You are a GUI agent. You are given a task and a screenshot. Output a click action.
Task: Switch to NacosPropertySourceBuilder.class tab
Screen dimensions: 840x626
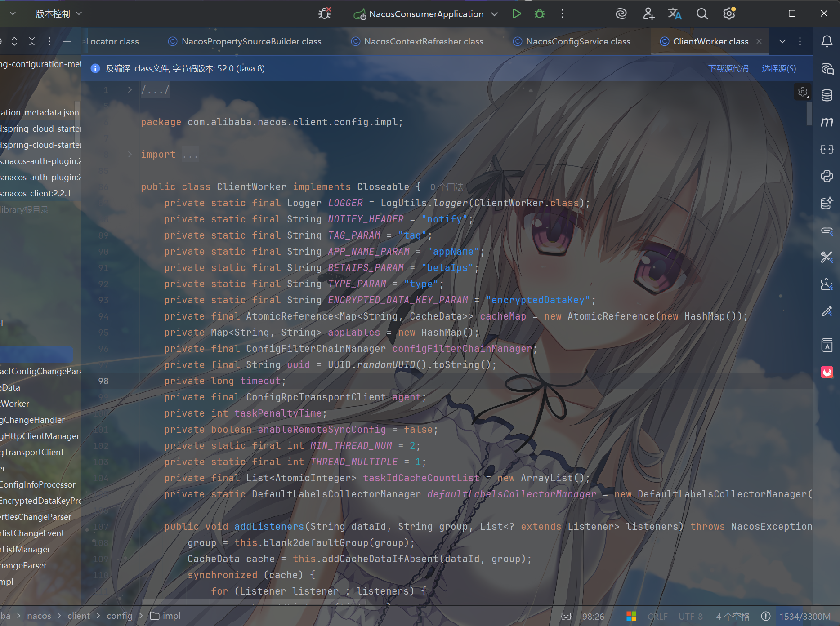[245, 41]
